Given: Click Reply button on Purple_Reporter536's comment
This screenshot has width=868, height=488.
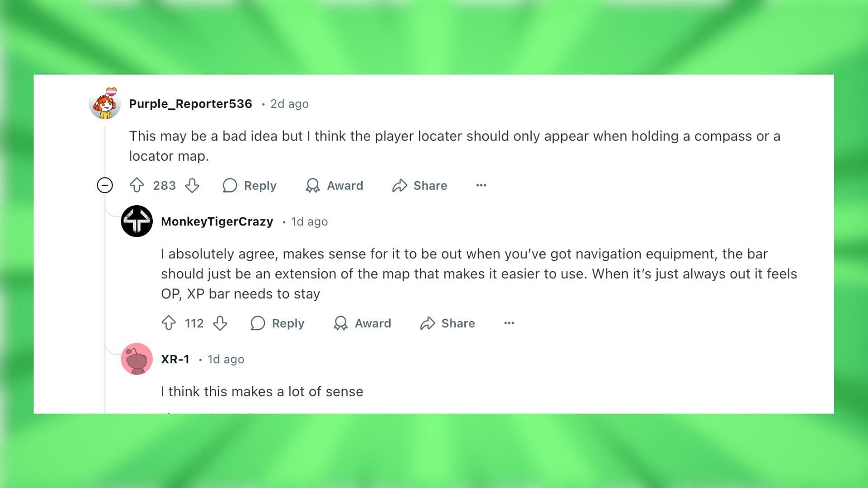Looking at the screenshot, I should pos(250,185).
